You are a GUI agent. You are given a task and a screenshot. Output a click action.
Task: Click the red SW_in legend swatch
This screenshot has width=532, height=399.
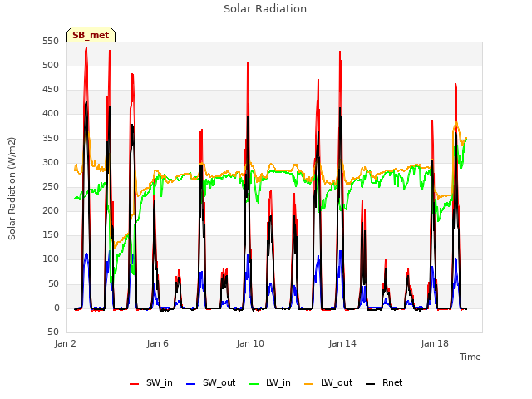tap(135, 384)
